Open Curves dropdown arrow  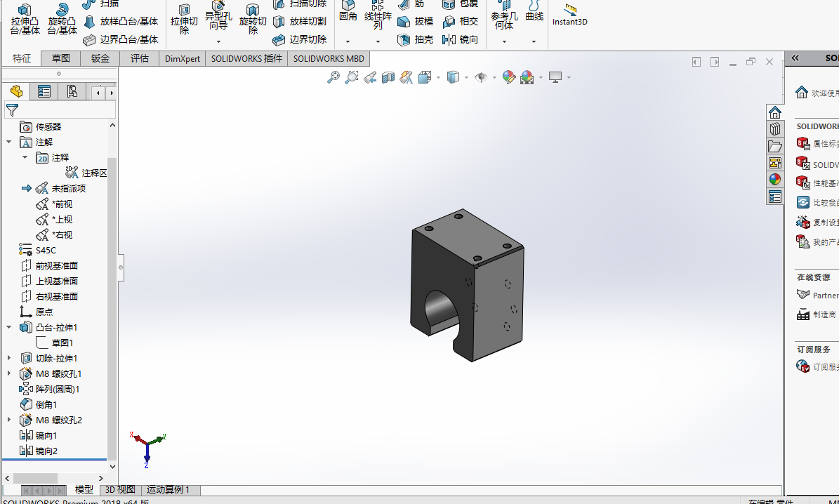point(534,41)
